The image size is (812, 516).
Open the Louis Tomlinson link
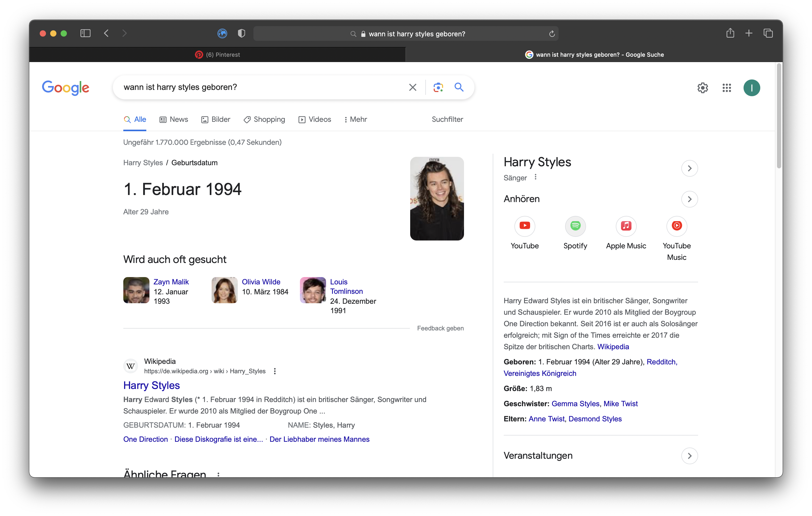pos(346,286)
